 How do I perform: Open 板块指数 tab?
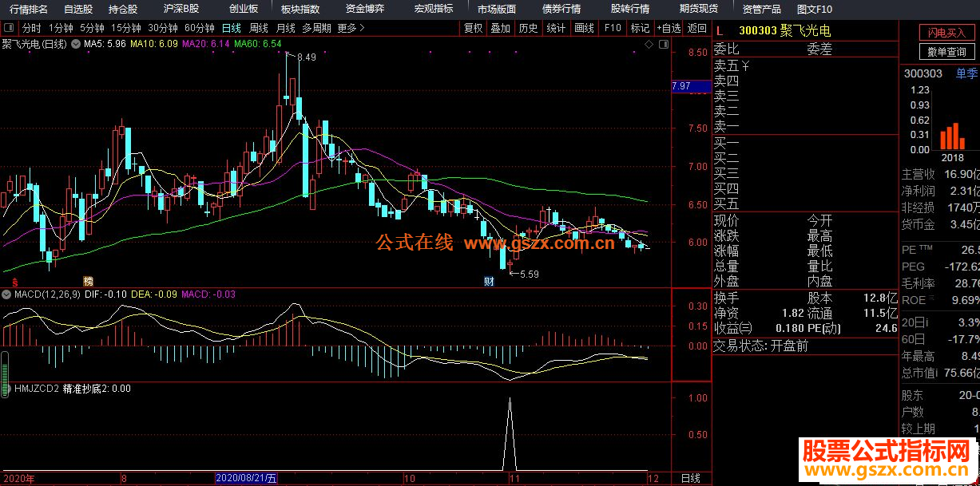click(x=301, y=9)
